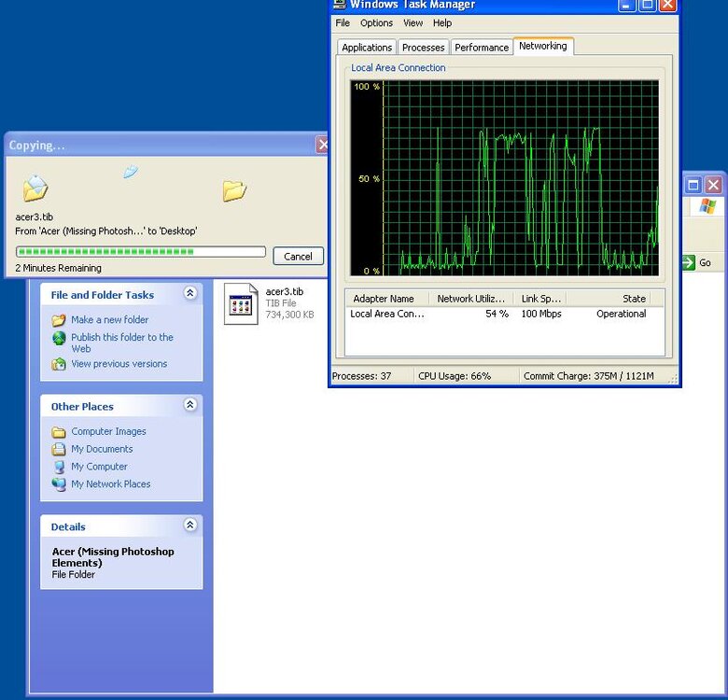Click the Go button in Explorer window
The width and height of the screenshot is (728, 700).
[697, 262]
